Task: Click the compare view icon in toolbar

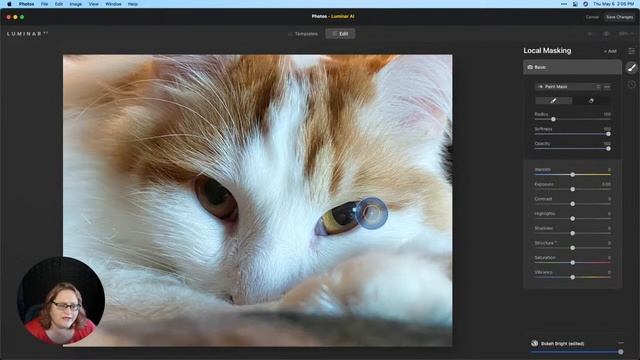Action: coord(590,34)
